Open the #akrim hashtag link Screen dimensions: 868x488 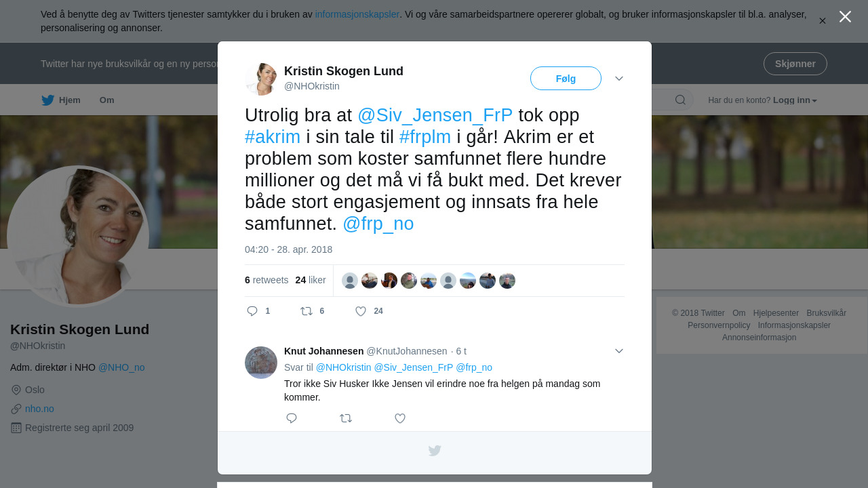(x=273, y=137)
